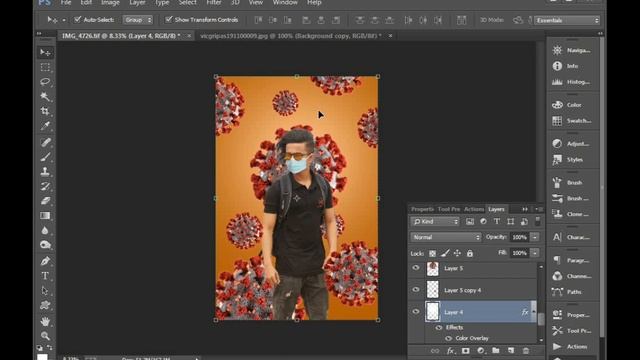Viewport: 640px width, 360px height.
Task: Select the Eyedropper tool
Action: tap(45, 126)
